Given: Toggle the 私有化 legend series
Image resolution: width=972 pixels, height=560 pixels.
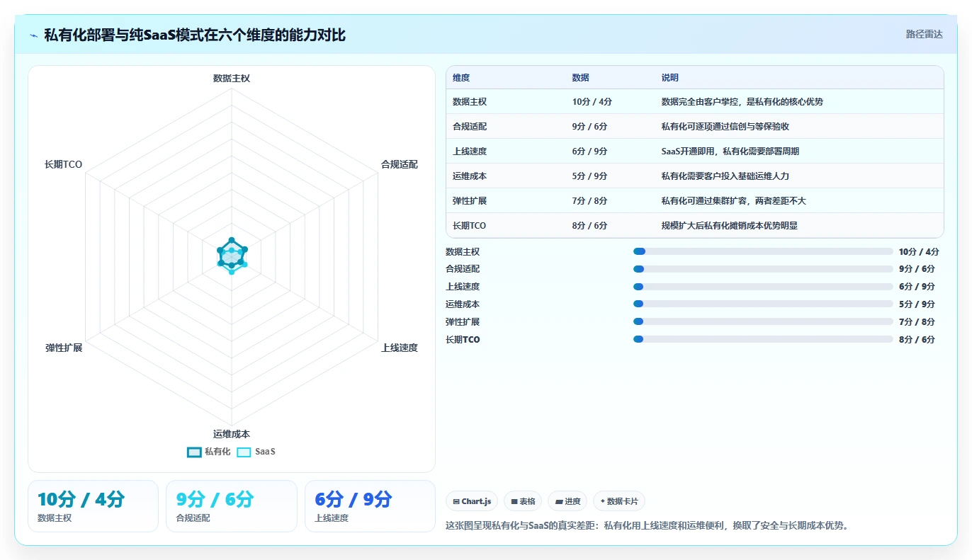Looking at the screenshot, I should click(x=209, y=452).
